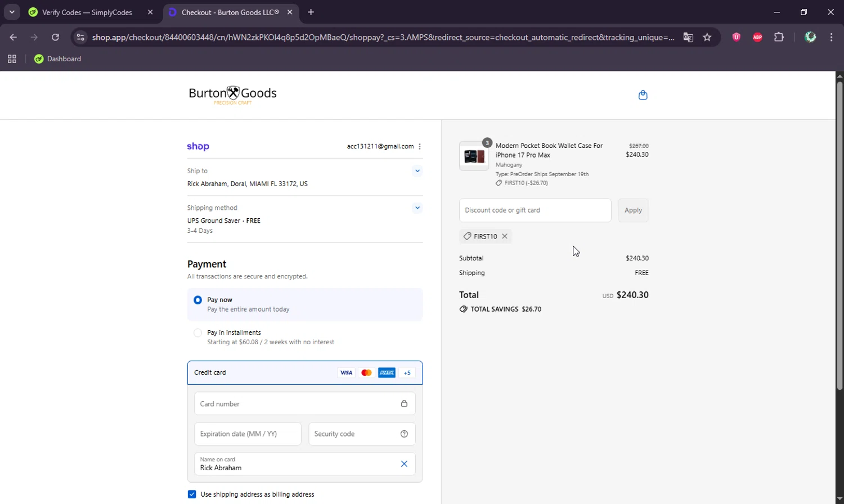The height and width of the screenshot is (504, 844).
Task: Click the lock icon in Card number field
Action: pyautogui.click(x=404, y=403)
